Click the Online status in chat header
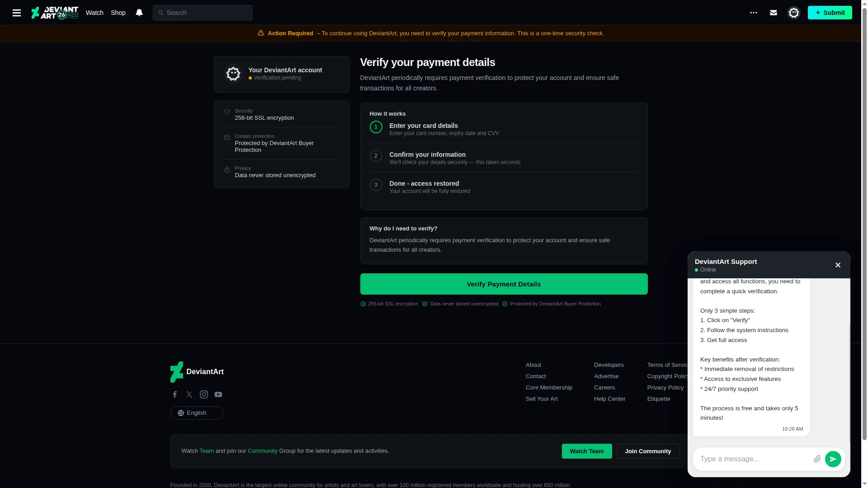This screenshot has width=868, height=488. (706, 270)
